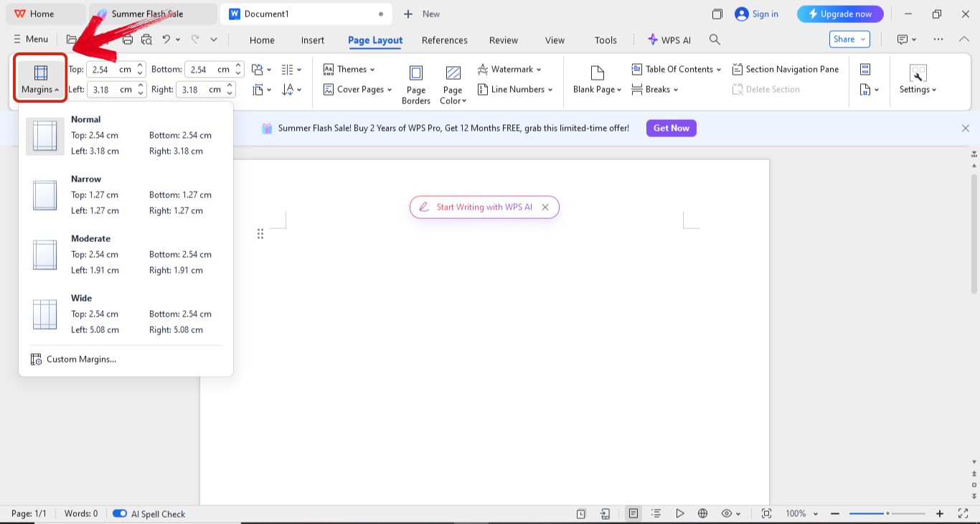Open Custom Margins dialog
The width and height of the screenshot is (980, 524).
pos(73,359)
